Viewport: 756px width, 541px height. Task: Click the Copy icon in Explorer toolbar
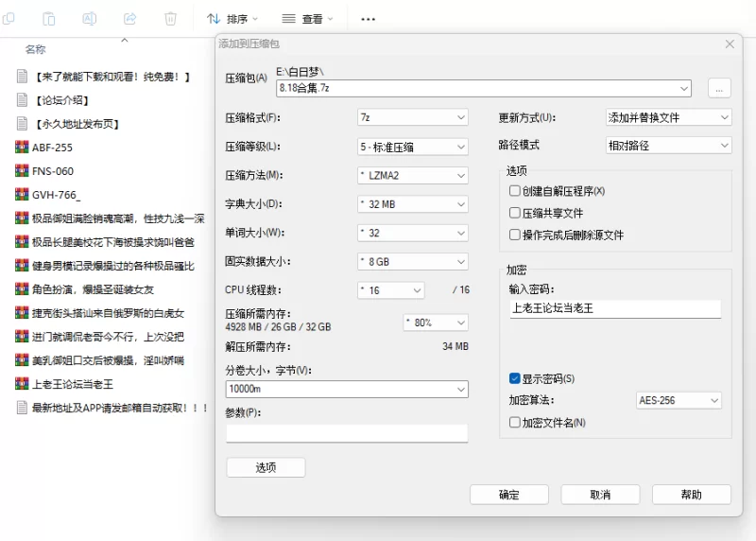click(9, 19)
